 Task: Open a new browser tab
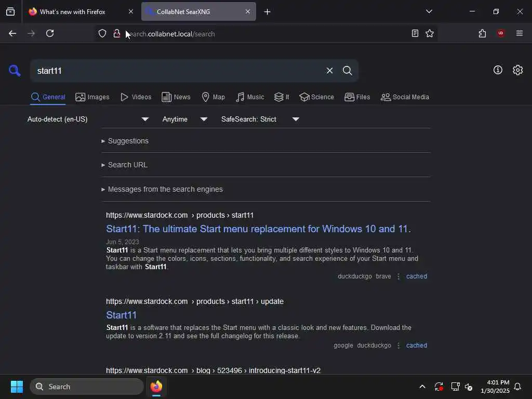pos(267,12)
